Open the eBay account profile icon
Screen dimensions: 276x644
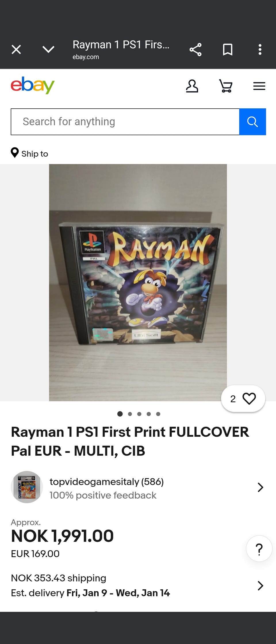[x=192, y=86]
